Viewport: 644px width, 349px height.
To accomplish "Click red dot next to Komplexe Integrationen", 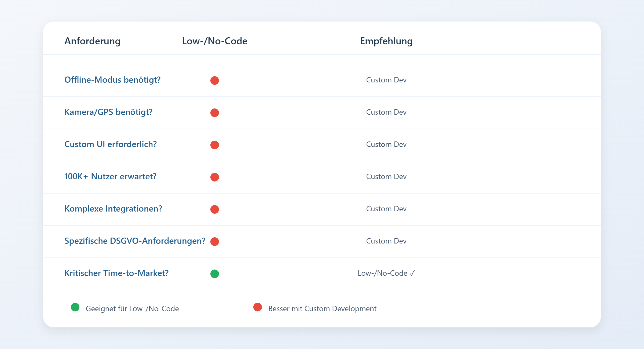I will pyautogui.click(x=214, y=209).
